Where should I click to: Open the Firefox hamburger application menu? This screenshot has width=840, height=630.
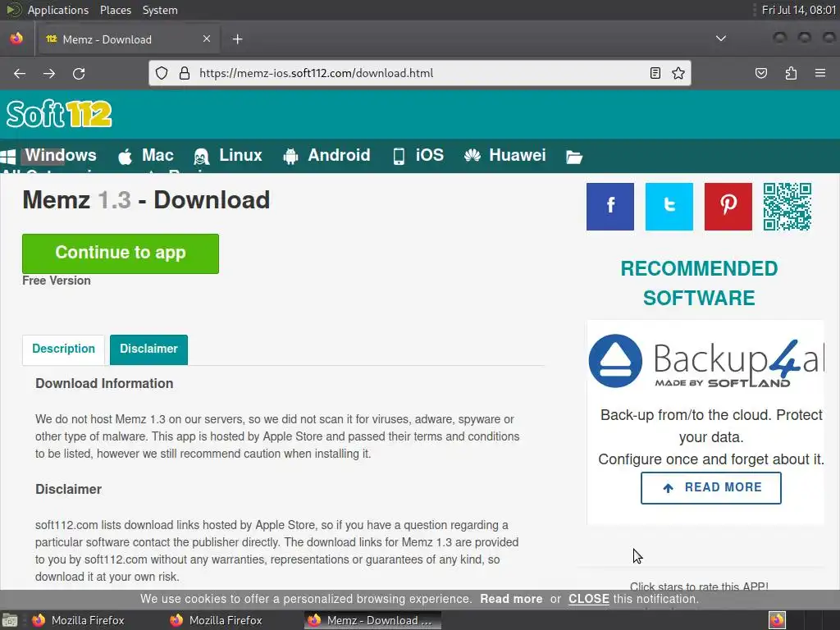820,73
